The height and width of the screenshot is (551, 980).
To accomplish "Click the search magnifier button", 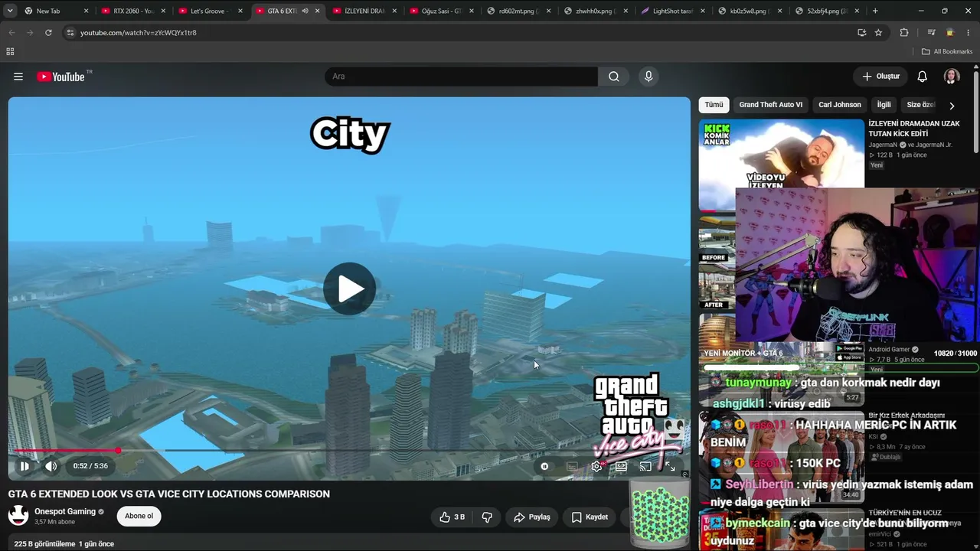I will [x=614, y=77].
